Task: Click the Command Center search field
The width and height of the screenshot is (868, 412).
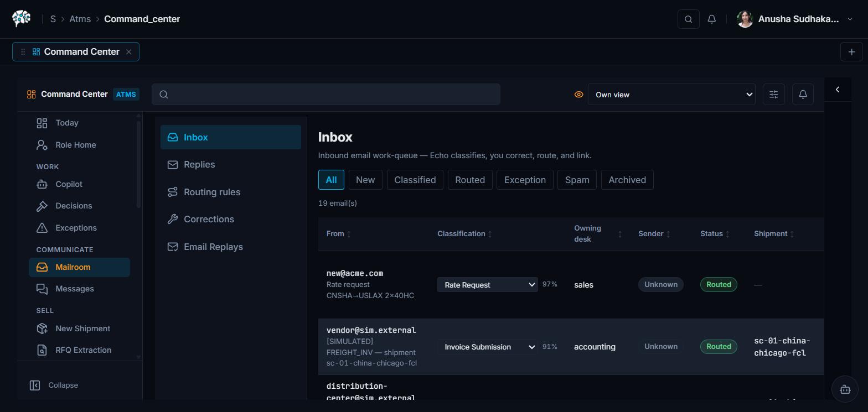Action: pos(326,94)
